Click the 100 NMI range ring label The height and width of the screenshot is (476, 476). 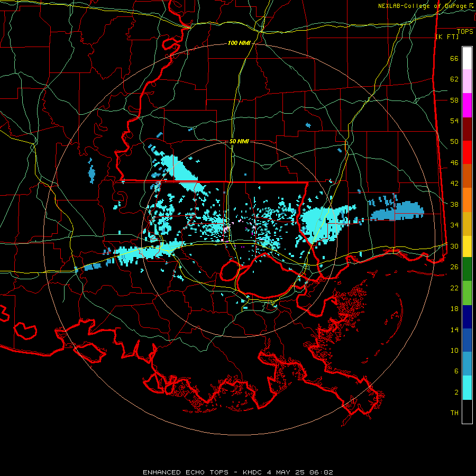(239, 43)
